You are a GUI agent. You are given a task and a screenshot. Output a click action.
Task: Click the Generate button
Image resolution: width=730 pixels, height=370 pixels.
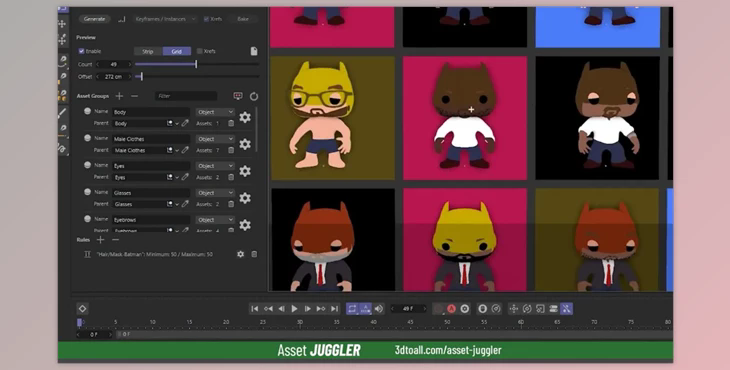coord(95,19)
